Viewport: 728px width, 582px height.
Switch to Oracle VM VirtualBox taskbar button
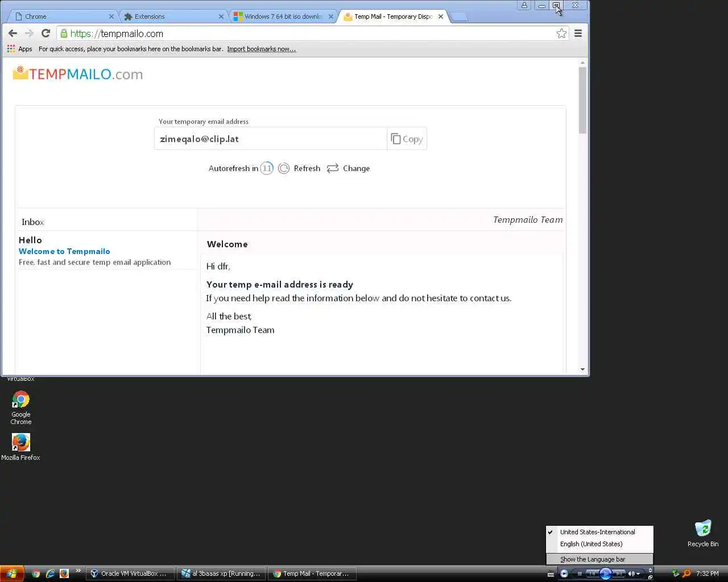click(130, 573)
